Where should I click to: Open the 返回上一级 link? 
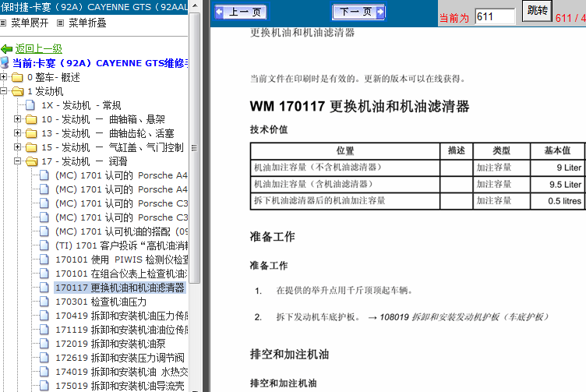(39, 48)
